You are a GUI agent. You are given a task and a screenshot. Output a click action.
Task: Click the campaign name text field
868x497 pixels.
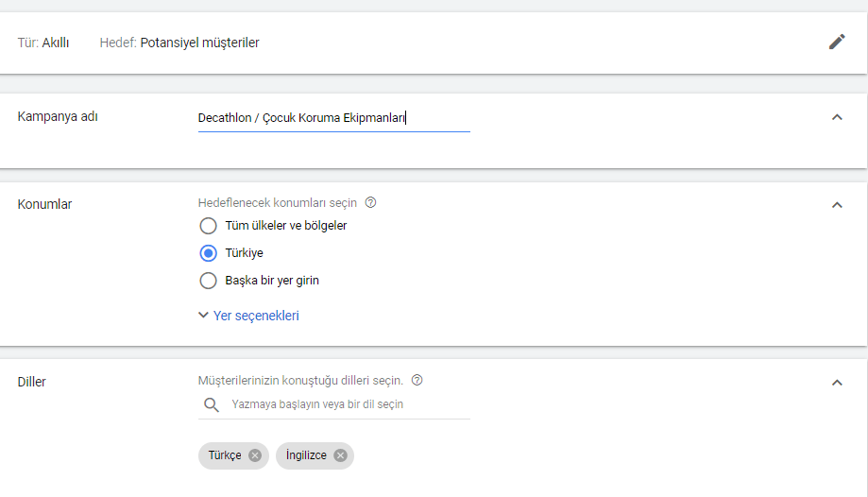click(x=332, y=119)
